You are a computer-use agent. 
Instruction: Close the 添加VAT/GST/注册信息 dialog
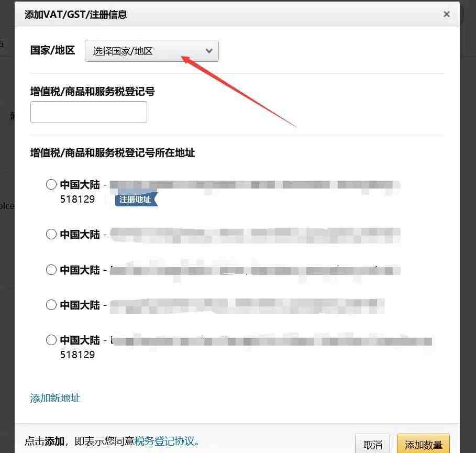[x=447, y=14]
